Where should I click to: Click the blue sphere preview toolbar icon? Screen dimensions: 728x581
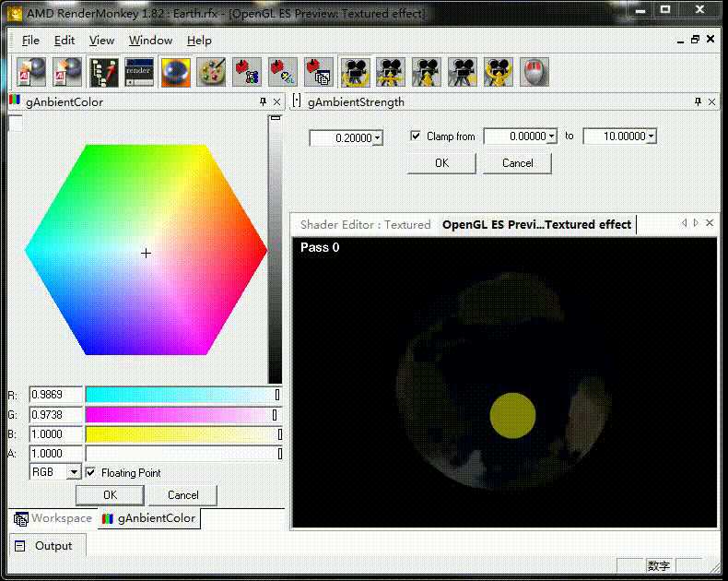click(x=175, y=72)
